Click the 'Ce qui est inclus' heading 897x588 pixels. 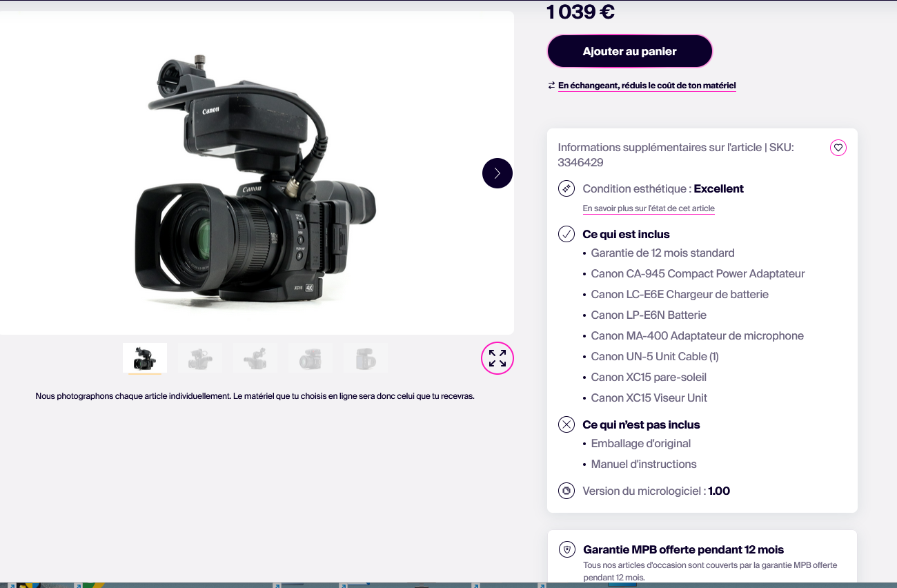[x=626, y=235]
